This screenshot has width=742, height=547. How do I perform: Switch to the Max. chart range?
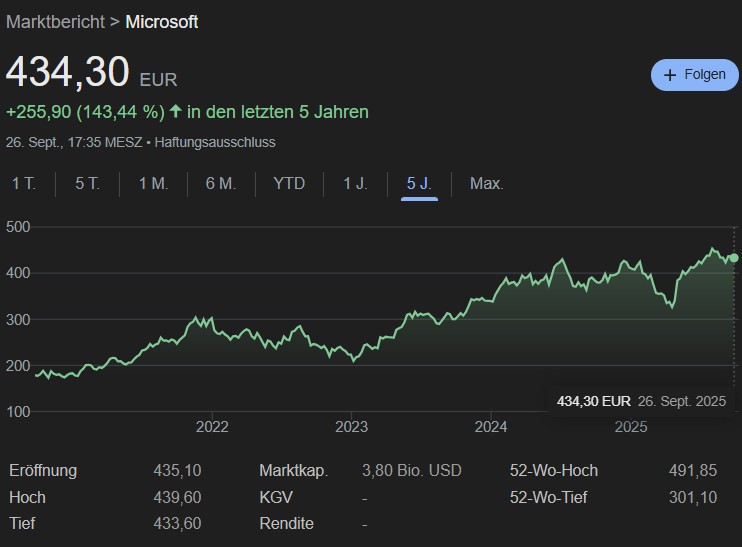tap(486, 184)
